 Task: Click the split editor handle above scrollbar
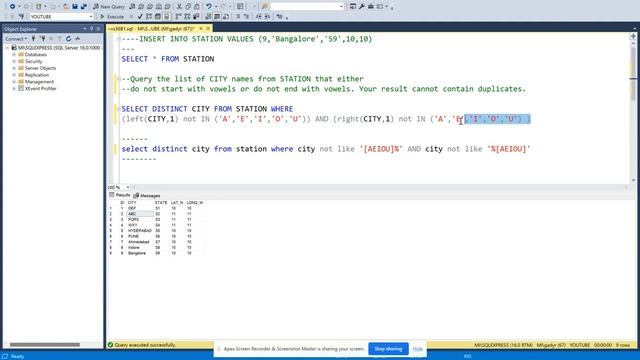(x=633, y=37)
